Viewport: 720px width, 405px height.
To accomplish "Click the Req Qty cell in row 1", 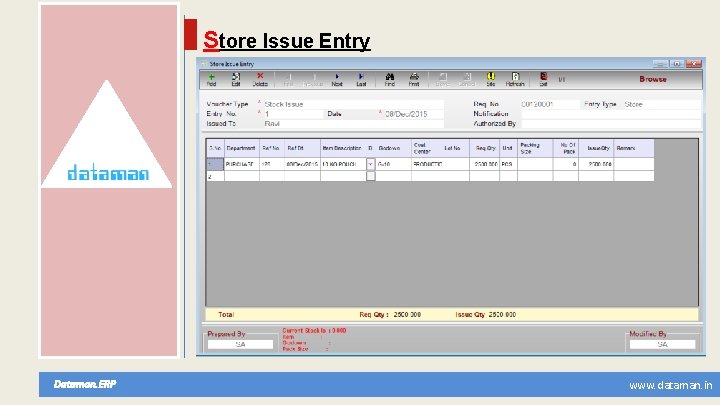I will 484,164.
